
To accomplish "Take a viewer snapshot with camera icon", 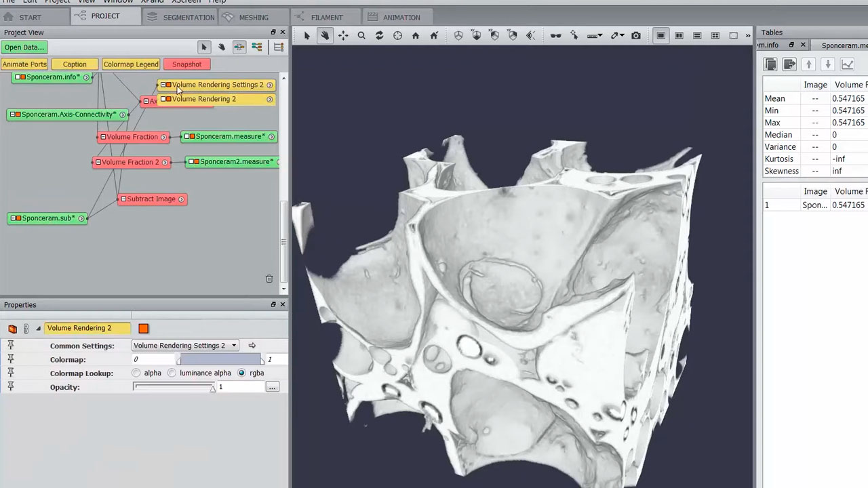I will pyautogui.click(x=635, y=36).
